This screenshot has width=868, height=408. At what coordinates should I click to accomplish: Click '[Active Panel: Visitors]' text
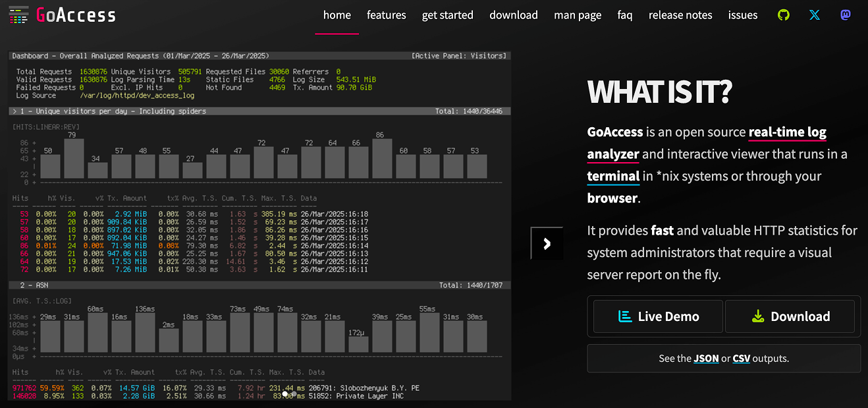point(459,56)
